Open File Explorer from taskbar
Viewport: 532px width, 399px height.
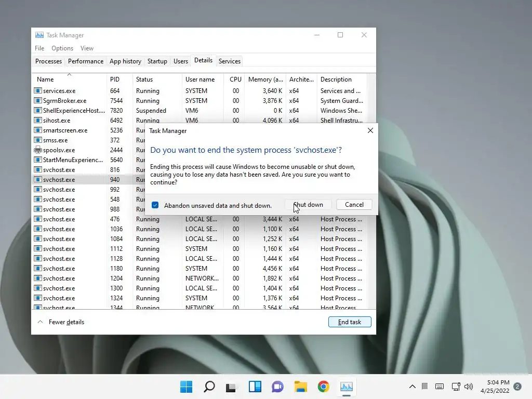300,387
